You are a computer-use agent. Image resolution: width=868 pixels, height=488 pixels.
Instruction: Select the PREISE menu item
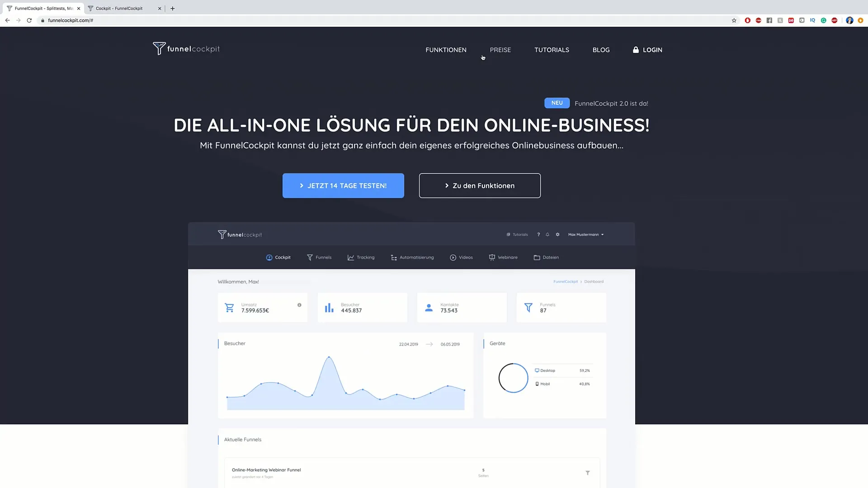[x=500, y=49]
